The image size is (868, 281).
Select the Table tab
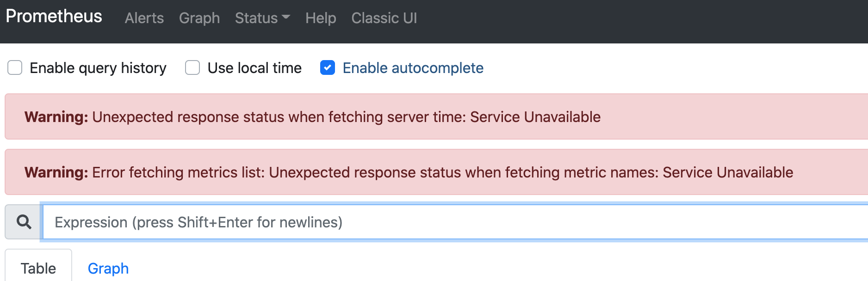click(38, 268)
